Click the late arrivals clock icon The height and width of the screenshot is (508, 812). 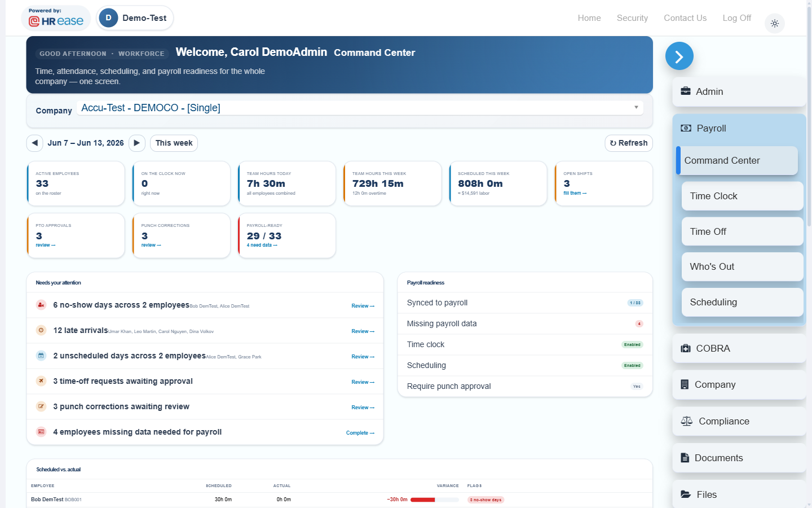[x=41, y=330]
